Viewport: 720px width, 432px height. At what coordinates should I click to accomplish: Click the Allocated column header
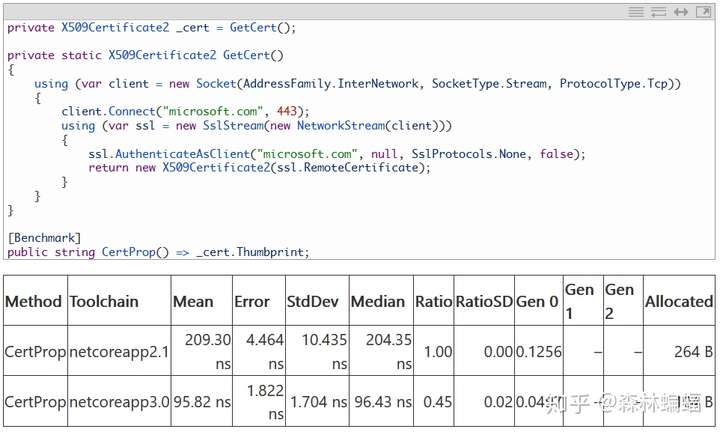click(679, 301)
